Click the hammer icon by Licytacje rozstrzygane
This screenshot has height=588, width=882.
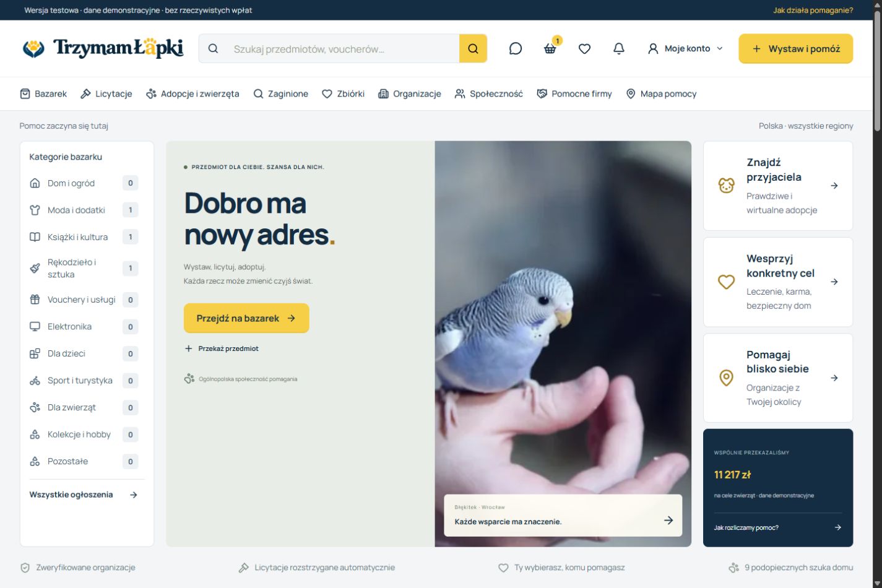[x=244, y=568]
